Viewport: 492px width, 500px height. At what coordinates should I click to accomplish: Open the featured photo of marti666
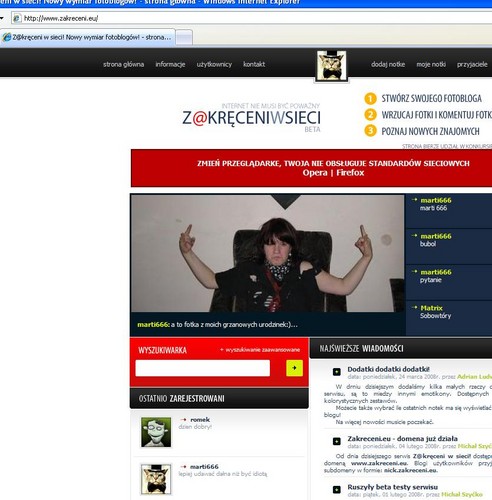pyautogui.click(x=268, y=253)
